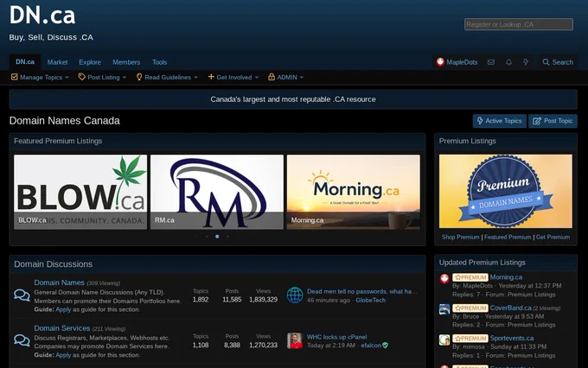Screen dimensions: 588x368
Task: Open the Members tab
Action: 126,62
